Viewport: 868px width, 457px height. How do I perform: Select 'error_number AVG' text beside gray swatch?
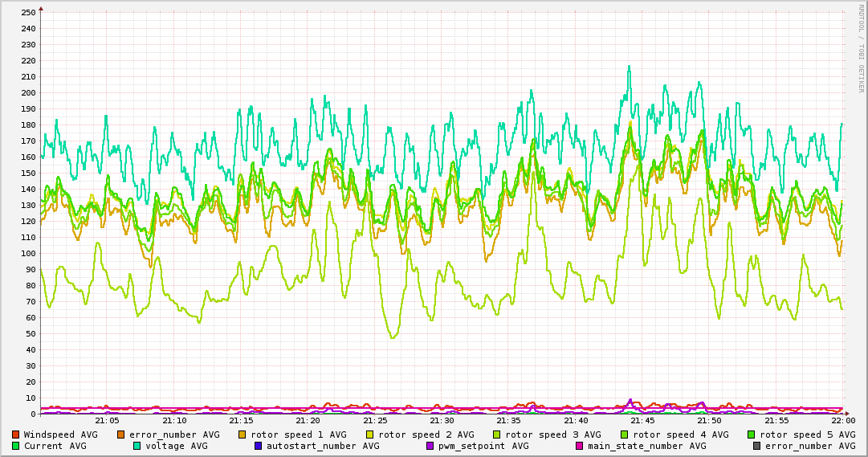[x=810, y=447]
